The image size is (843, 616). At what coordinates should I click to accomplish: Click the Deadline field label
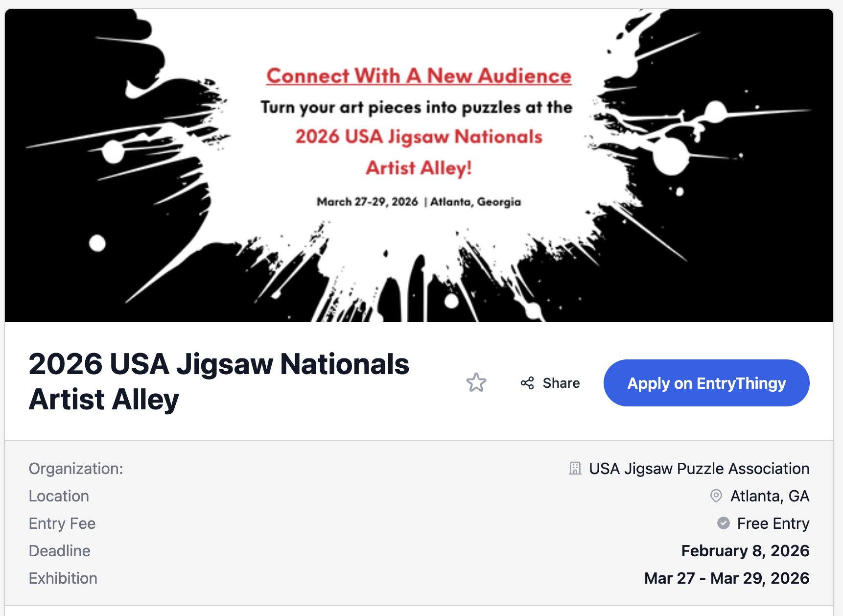pos(60,551)
